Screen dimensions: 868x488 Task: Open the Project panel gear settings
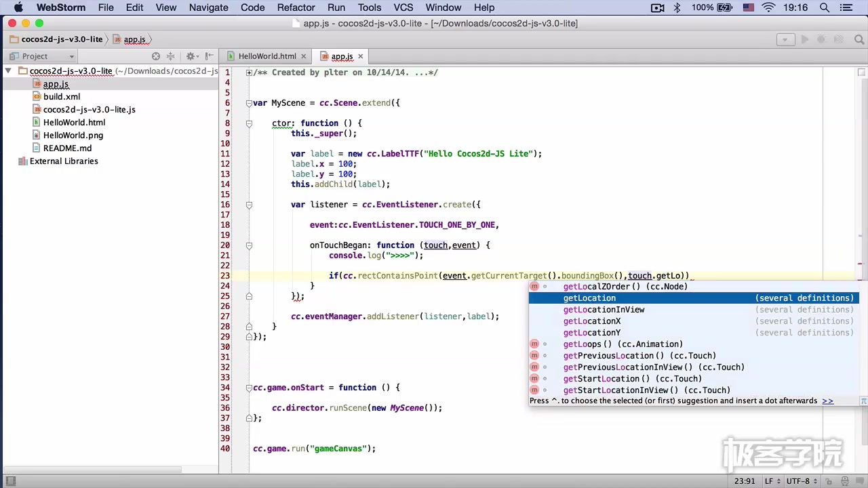[x=191, y=56]
